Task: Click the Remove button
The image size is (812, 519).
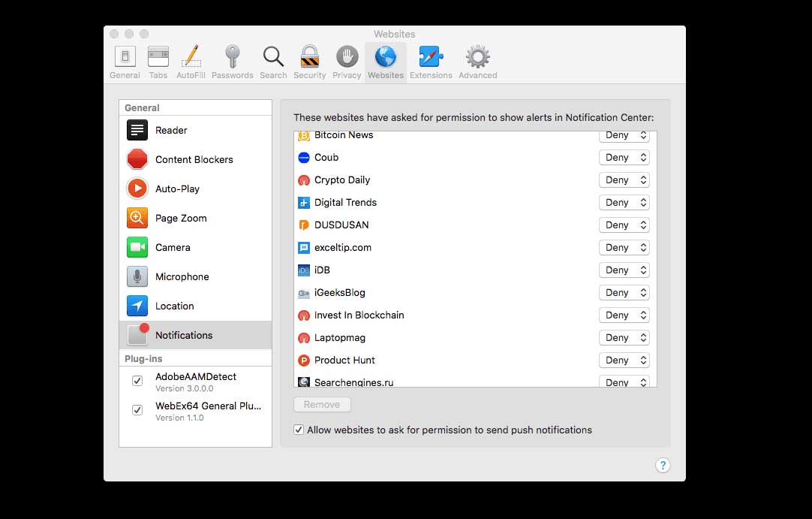Action: pyautogui.click(x=322, y=404)
